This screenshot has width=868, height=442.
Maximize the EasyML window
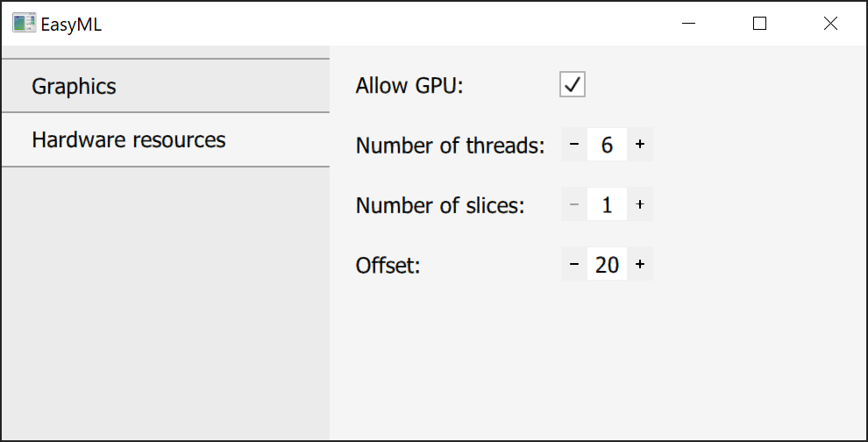pos(759,24)
